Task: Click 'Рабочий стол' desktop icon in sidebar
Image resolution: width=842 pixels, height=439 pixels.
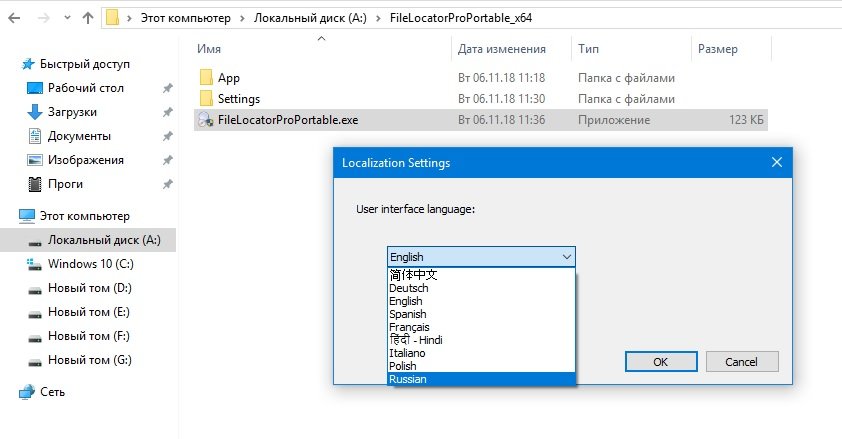Action: tap(34, 88)
